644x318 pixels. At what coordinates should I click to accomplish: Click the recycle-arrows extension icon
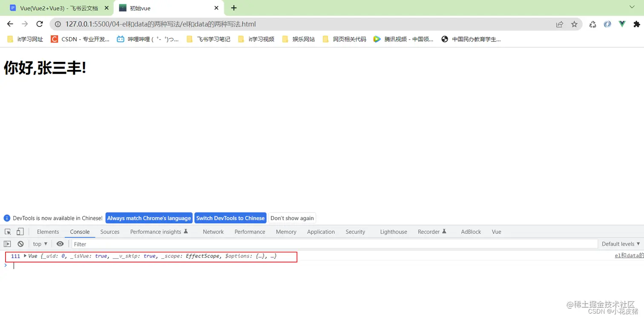tap(592, 24)
